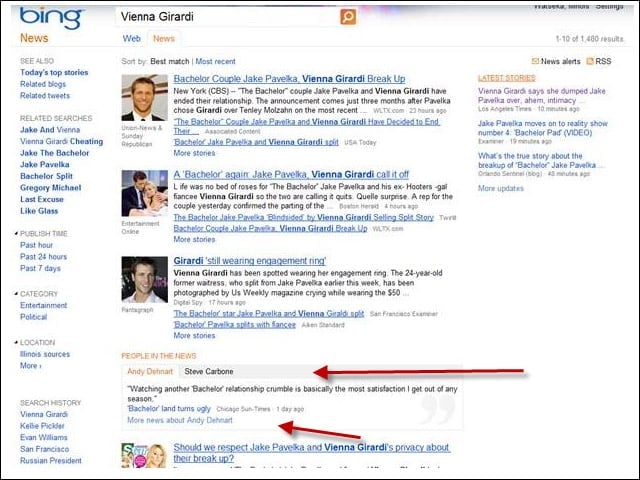The width and height of the screenshot is (640, 480).
Task: Open 'Bachelor' land turns ugly link
Action: [169, 409]
